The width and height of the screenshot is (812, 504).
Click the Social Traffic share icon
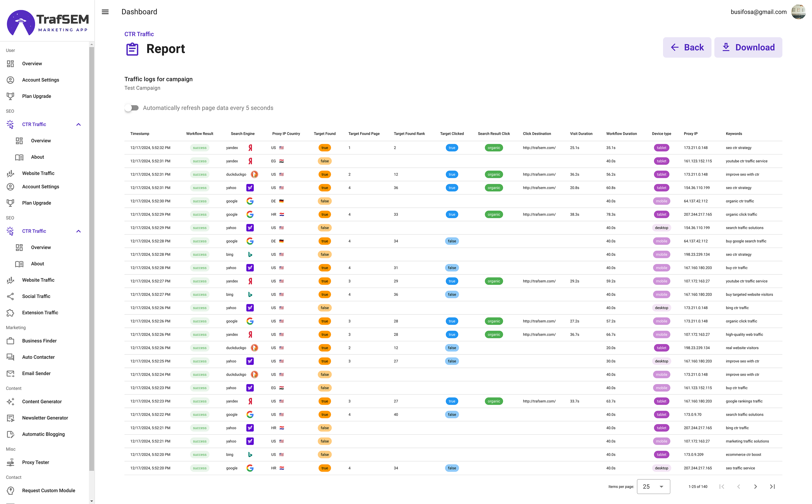10,296
